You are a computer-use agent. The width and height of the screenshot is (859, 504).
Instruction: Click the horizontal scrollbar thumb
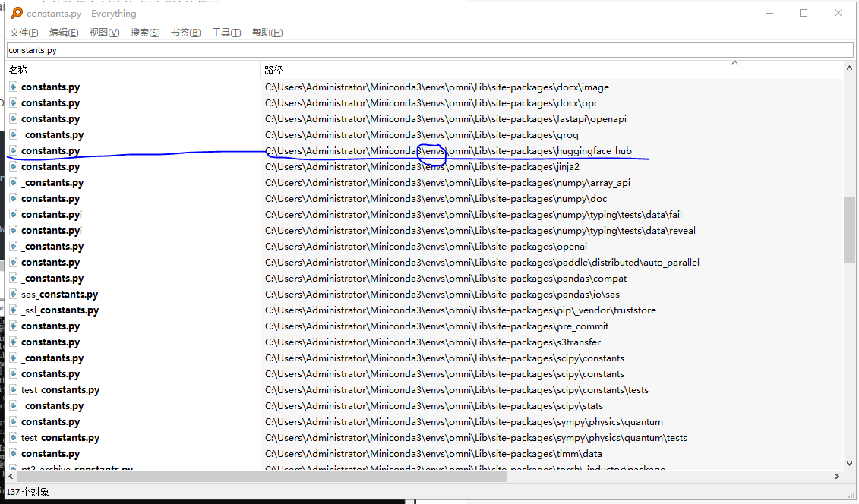(262, 476)
